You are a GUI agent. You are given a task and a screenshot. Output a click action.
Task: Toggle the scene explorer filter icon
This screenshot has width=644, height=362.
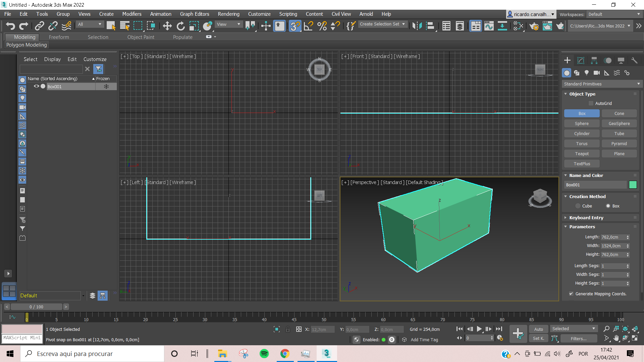point(99,69)
